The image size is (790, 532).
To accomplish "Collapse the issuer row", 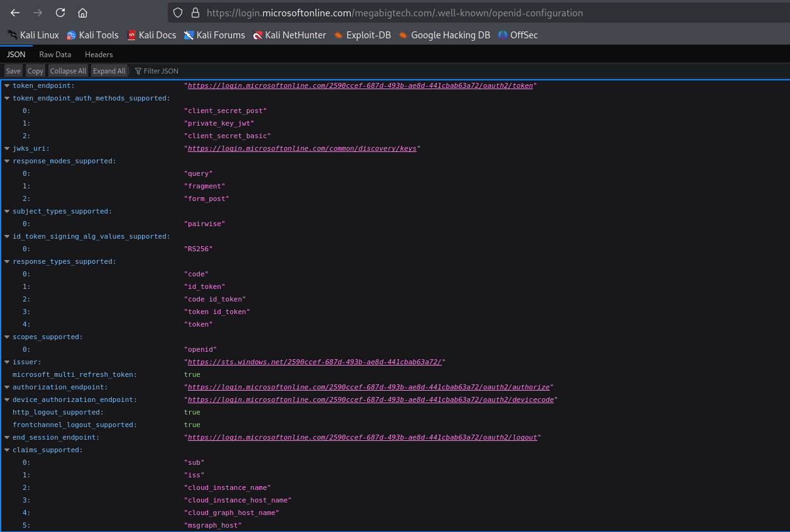I will click(x=7, y=362).
